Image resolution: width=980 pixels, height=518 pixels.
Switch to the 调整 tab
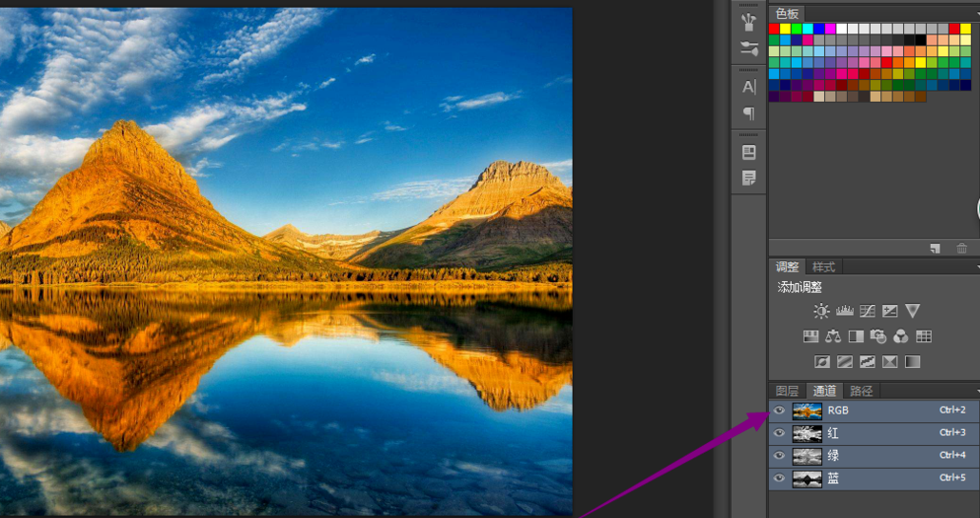coord(787,267)
